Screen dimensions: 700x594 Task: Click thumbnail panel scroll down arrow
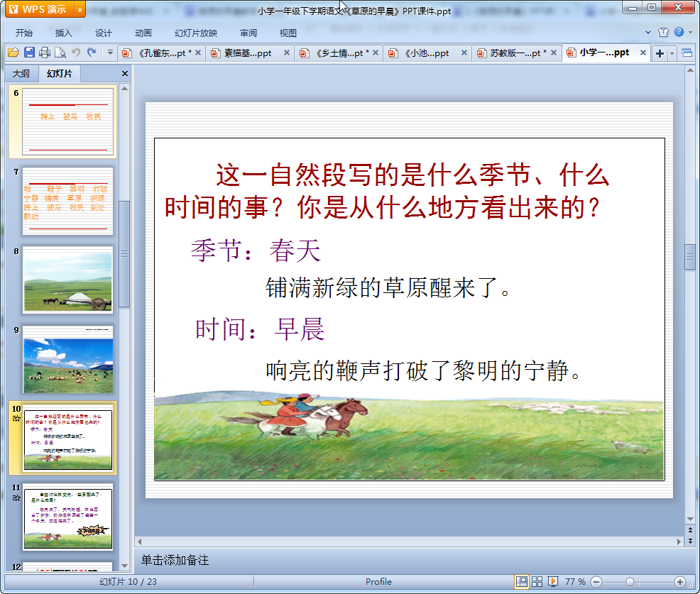(124, 566)
